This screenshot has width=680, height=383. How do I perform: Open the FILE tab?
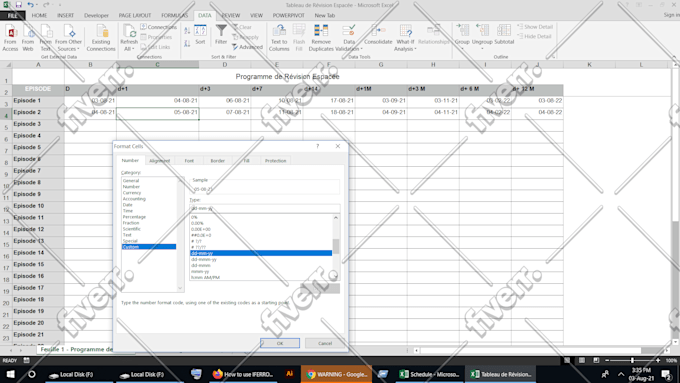pyautogui.click(x=13, y=16)
